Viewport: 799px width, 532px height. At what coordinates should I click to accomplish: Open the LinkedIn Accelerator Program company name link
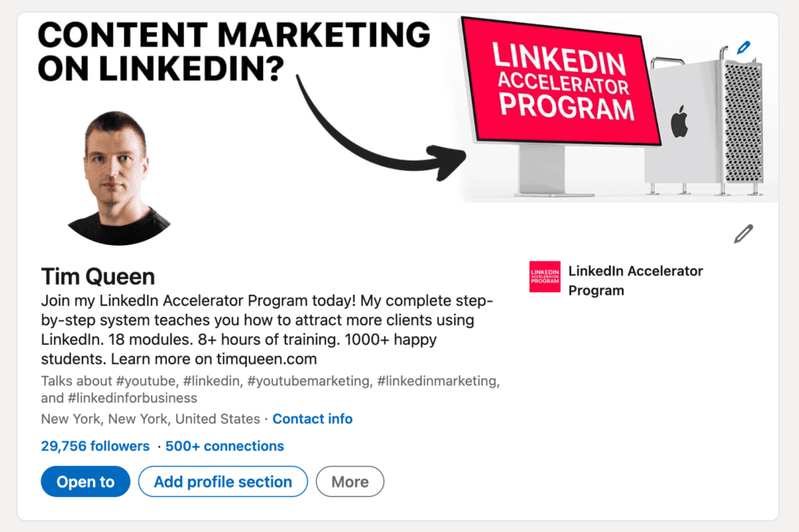tap(635, 281)
